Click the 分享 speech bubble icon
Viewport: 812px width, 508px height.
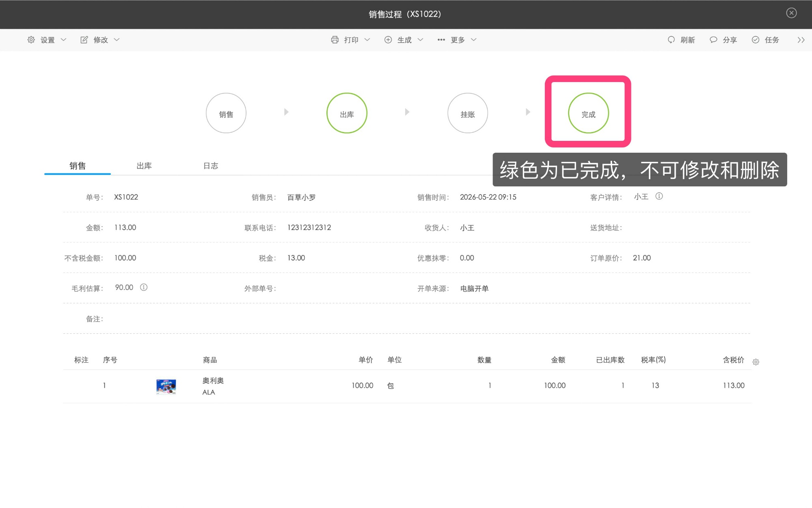coord(713,40)
